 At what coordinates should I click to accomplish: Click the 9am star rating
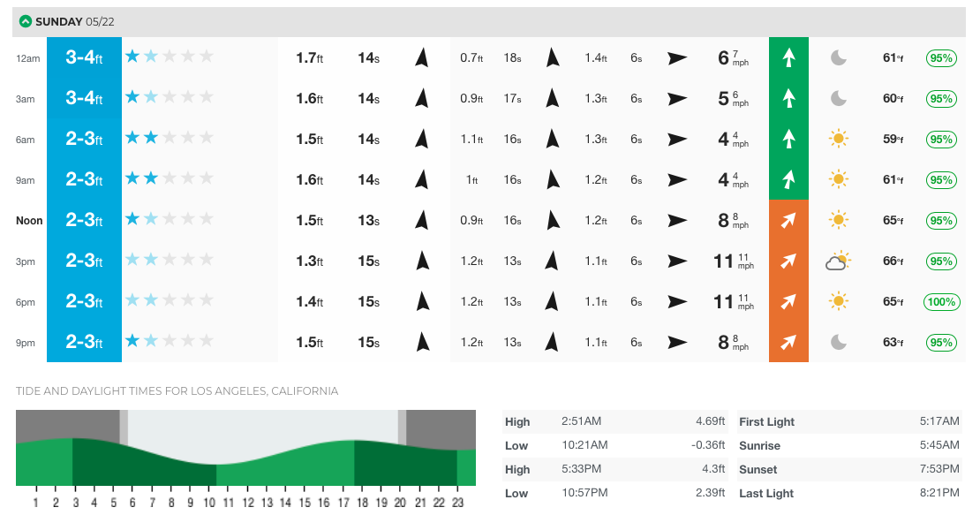coord(170,179)
